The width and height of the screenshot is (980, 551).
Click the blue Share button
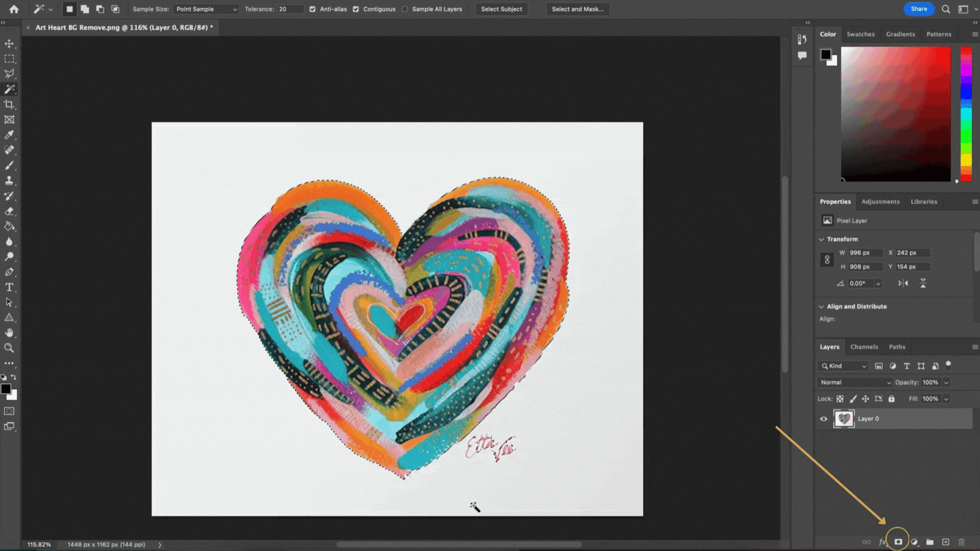coord(919,9)
